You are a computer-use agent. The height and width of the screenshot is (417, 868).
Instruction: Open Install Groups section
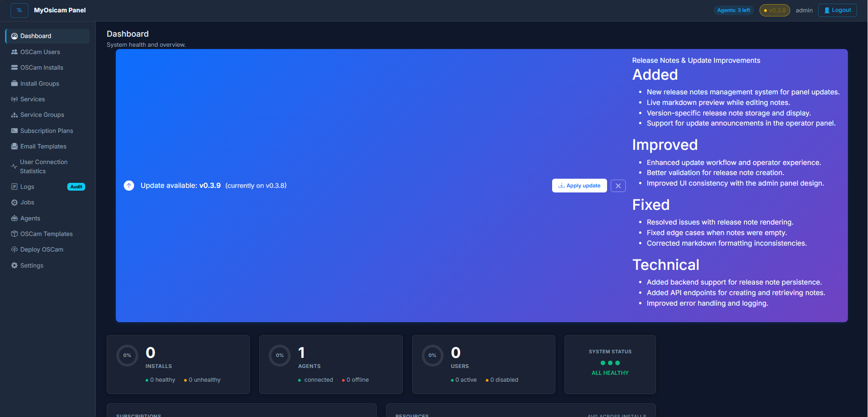point(48,83)
